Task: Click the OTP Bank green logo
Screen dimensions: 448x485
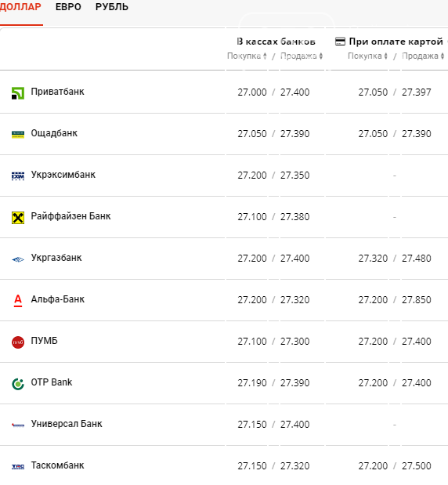Action: 18,384
